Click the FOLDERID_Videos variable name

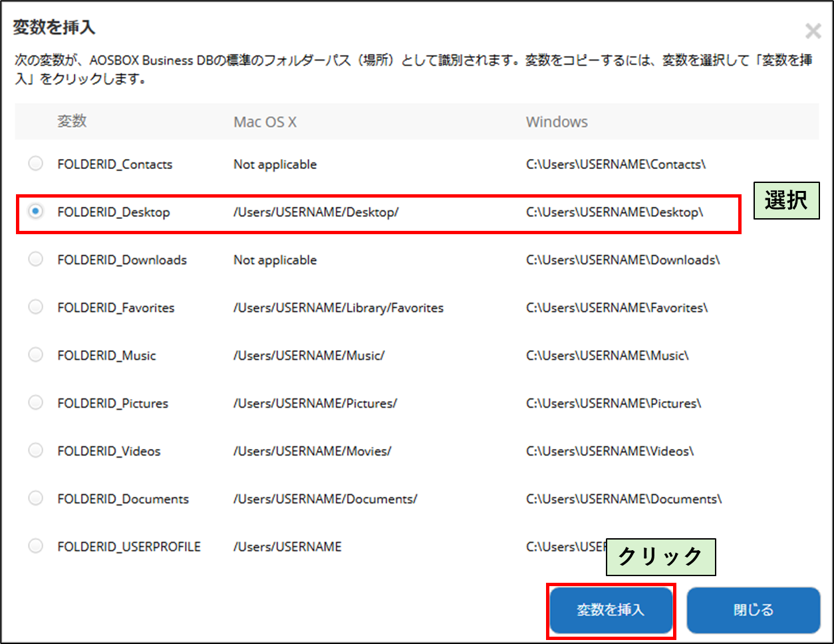point(109,452)
